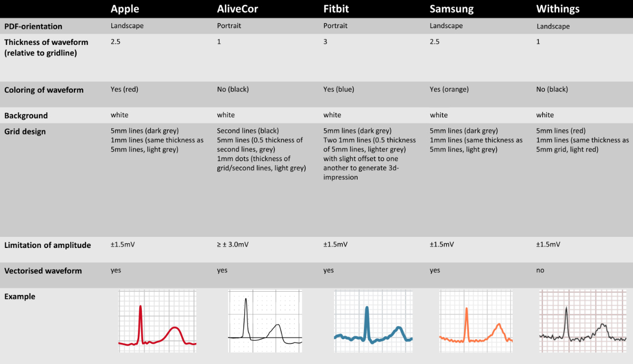
Task: Select the Fitbit column header
Action: [337, 9]
